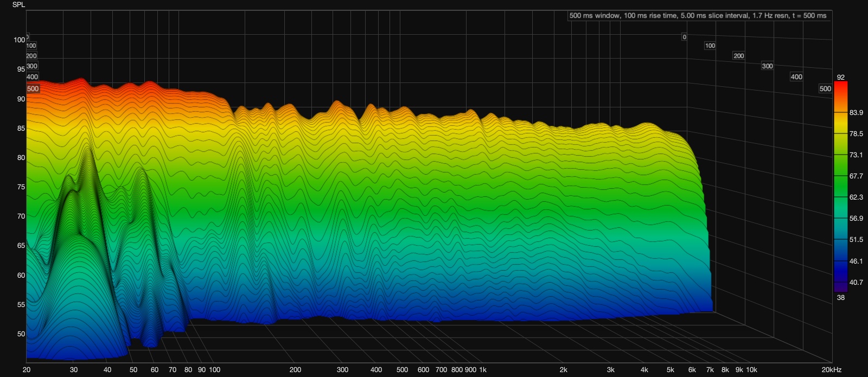
Task: Click the 10k frequency axis label
Action: click(x=751, y=370)
